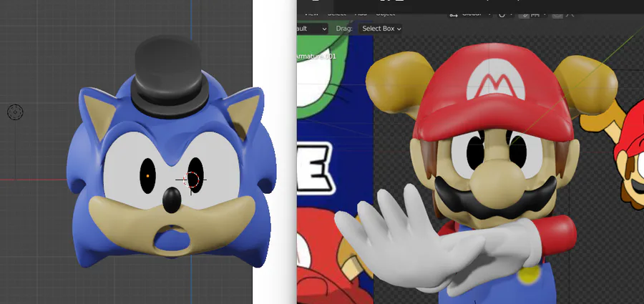Select Sonic's black nose
This screenshot has width=644, height=304.
click(172, 200)
